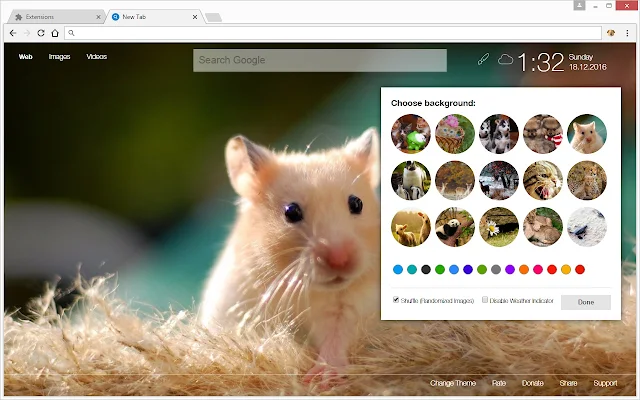Screen dimensions: 640x400
Task: Select the cheetah cub background
Action: (x=587, y=180)
